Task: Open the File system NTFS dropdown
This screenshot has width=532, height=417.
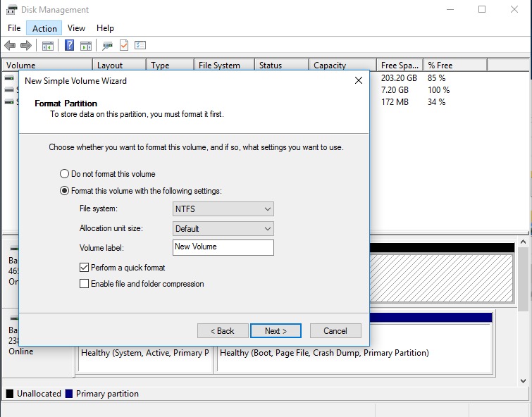Action: [223, 209]
